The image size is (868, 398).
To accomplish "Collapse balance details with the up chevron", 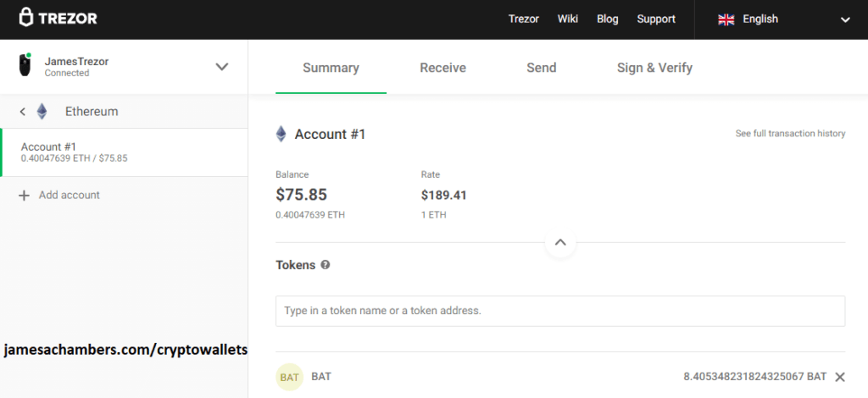I will coord(560,242).
